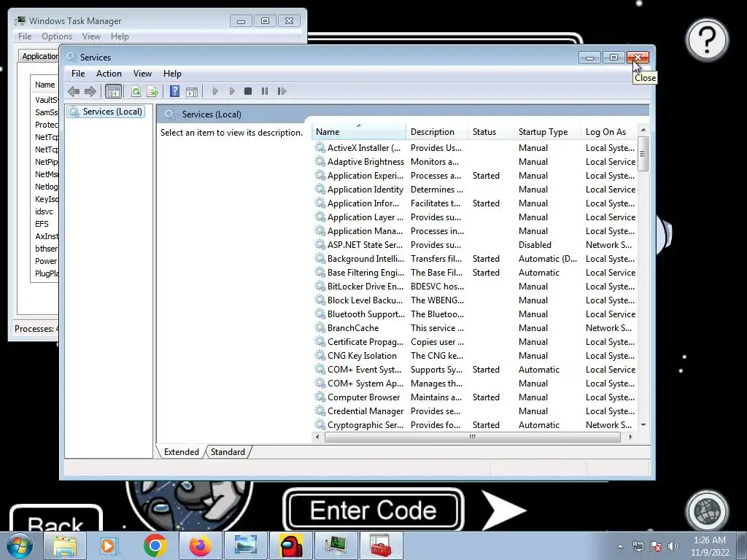747x560 pixels.
Task: Show hidden icons in system tray
Action: (x=620, y=546)
